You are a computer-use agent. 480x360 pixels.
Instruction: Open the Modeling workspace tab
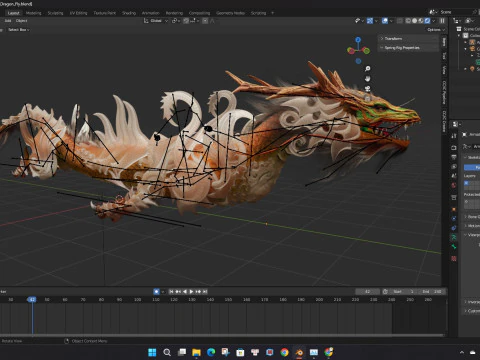pyautogui.click(x=33, y=13)
